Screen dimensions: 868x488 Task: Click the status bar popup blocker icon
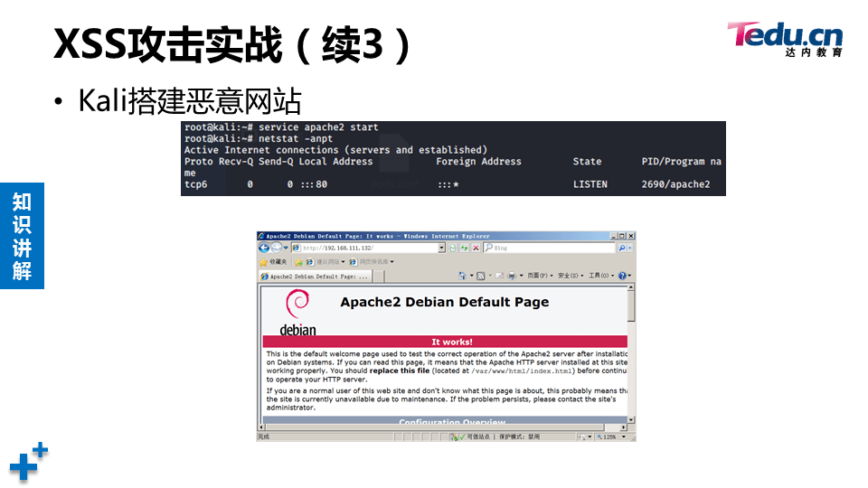pos(454,437)
